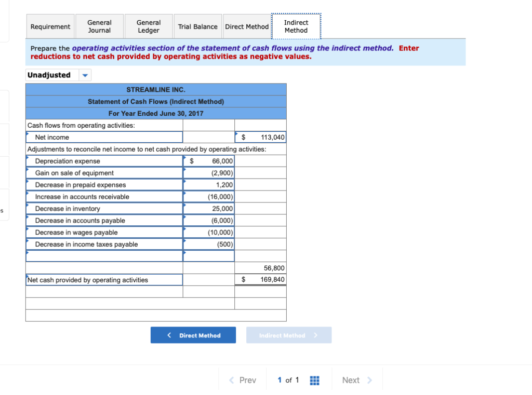Viewport: 532px width, 395px height.
Task: Click the marker on Increase in accounts receivable
Action: pos(28,194)
